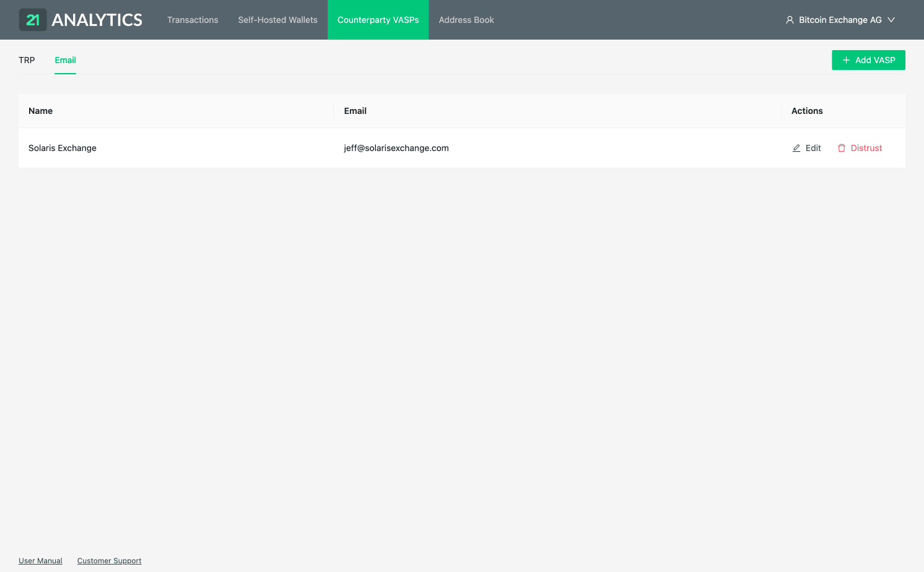Select the pencil icon to edit Solaris Exchange
Viewport: 924px width, 572px height.
point(796,148)
